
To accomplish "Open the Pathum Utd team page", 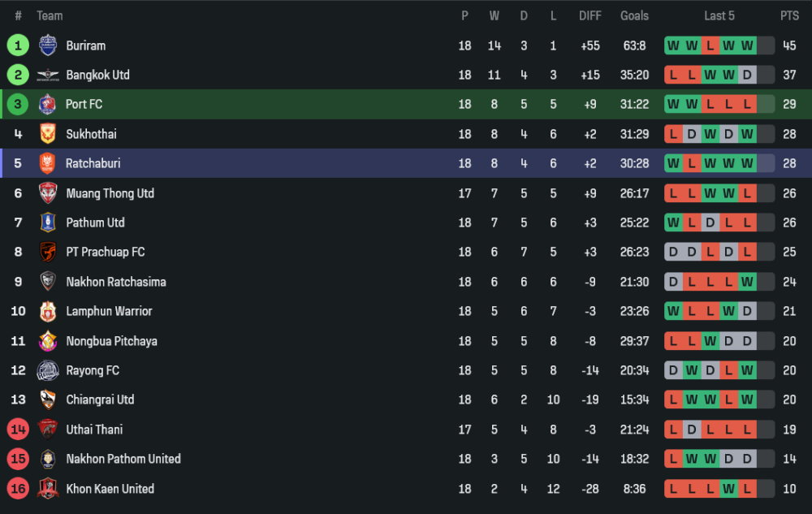I will tap(95, 222).
